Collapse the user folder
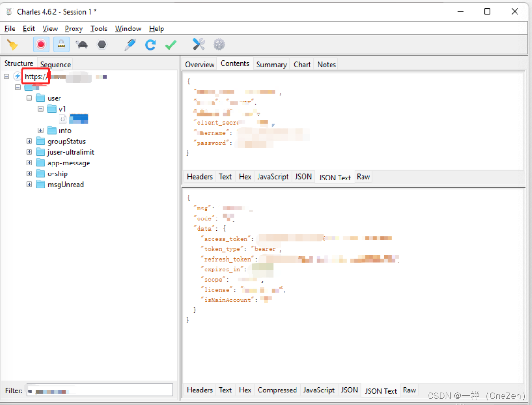 click(x=29, y=98)
